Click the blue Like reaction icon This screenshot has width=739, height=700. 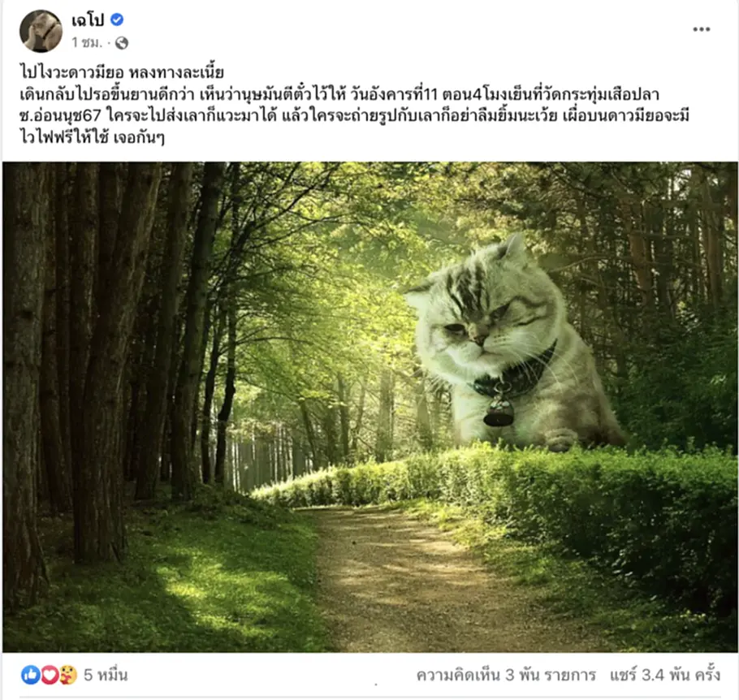[30, 675]
